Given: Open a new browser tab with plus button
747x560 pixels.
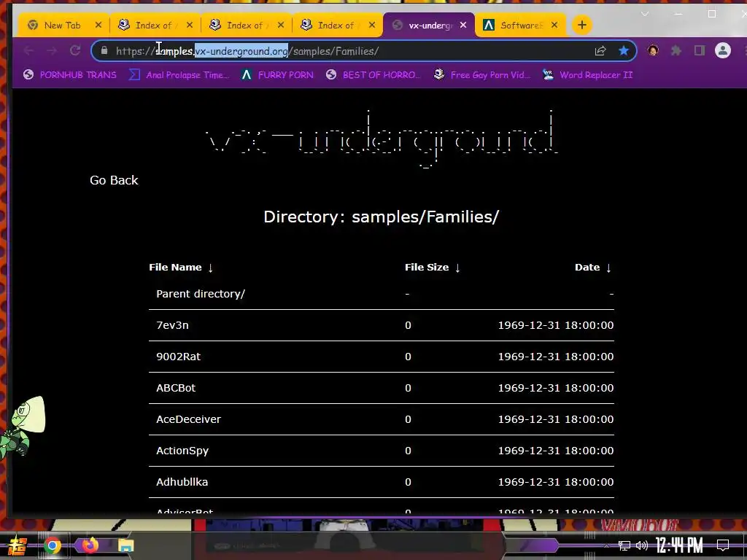Looking at the screenshot, I should (581, 25).
